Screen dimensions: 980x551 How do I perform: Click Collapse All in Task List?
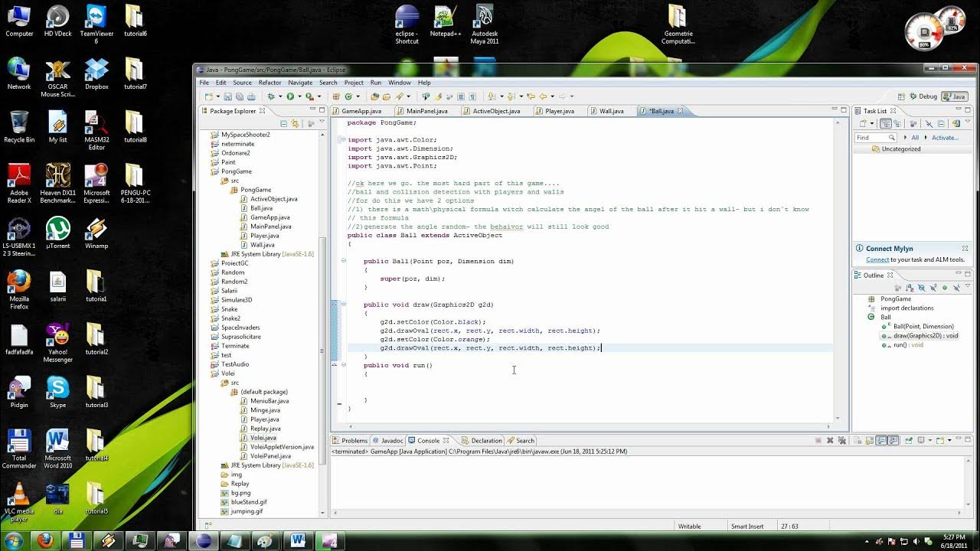[941, 124]
